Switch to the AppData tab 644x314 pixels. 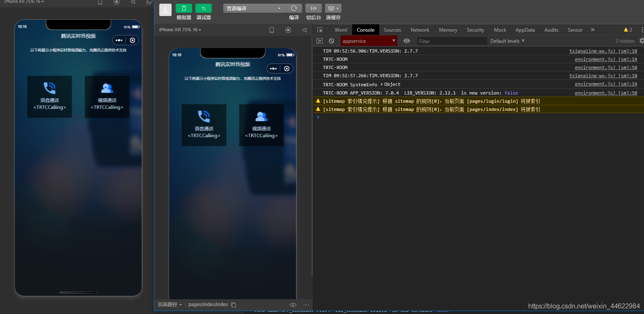click(x=525, y=30)
